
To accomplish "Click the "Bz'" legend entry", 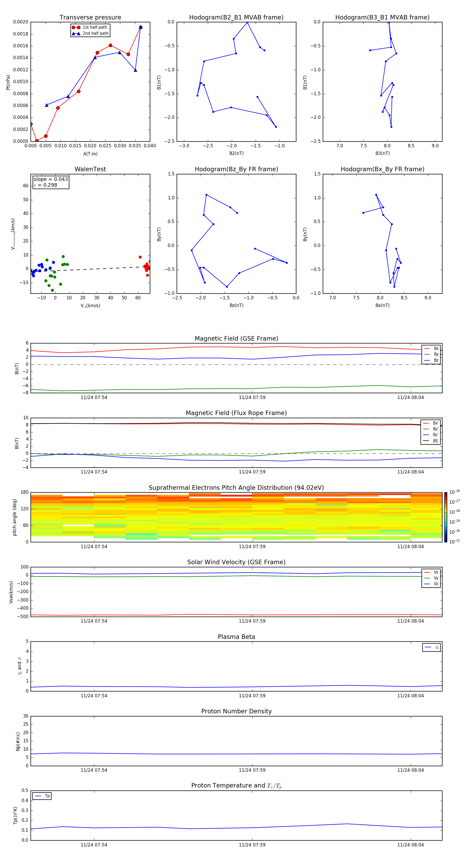I will 431,435.
